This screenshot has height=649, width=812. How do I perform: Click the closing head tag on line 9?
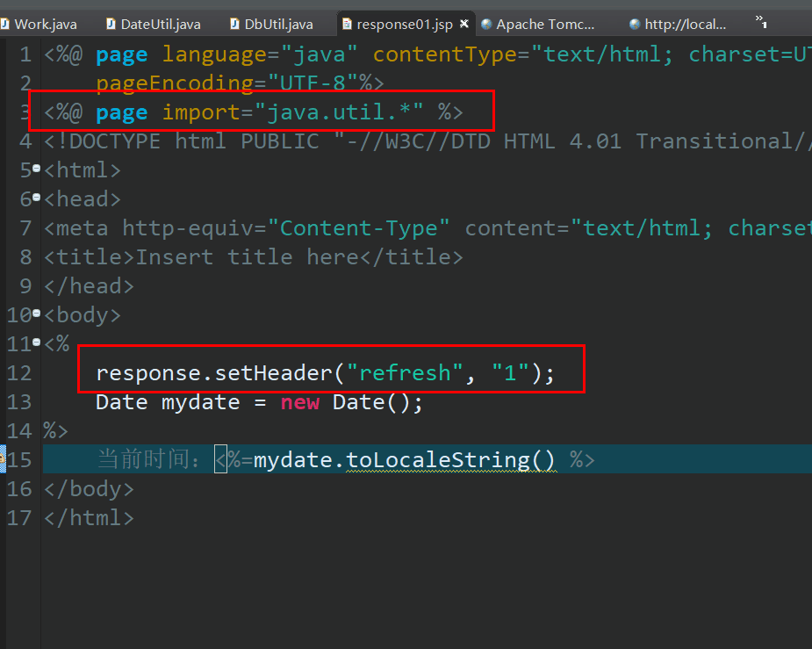click(89, 286)
